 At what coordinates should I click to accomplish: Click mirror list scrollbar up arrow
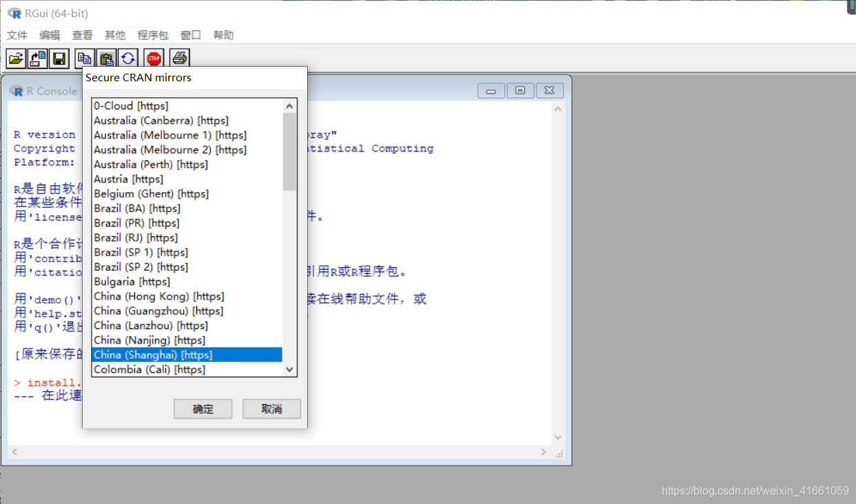(289, 106)
